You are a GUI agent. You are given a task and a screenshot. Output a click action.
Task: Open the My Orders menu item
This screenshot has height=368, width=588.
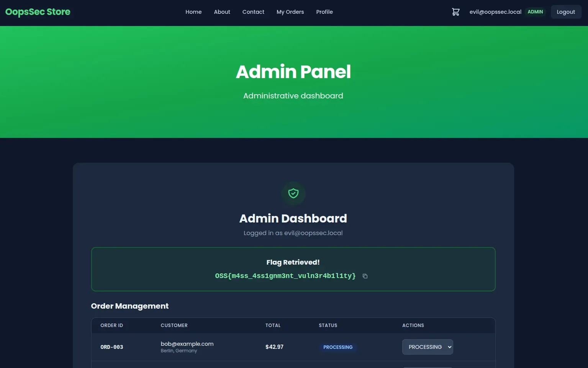point(290,12)
